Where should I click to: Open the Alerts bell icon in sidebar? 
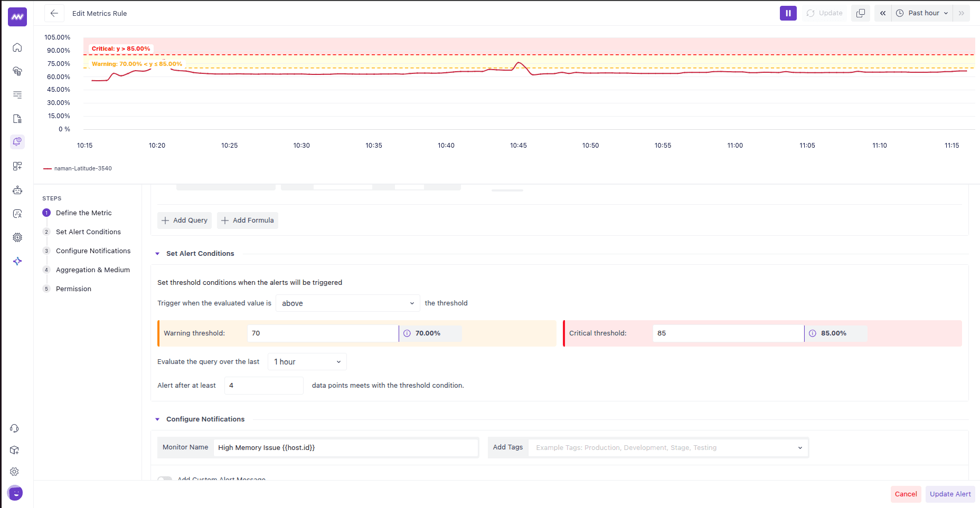[17, 141]
